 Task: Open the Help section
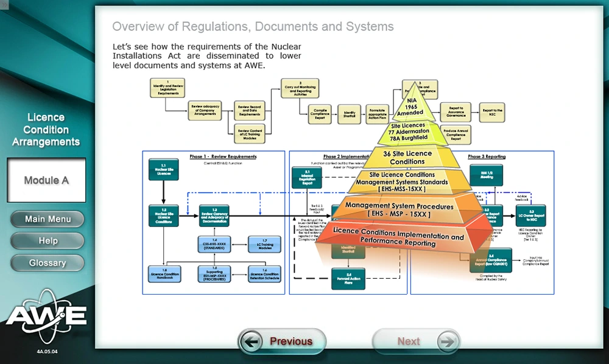coord(48,241)
